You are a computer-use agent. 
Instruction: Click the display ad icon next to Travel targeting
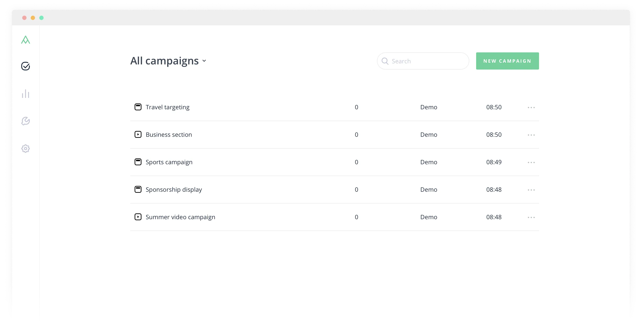click(138, 107)
